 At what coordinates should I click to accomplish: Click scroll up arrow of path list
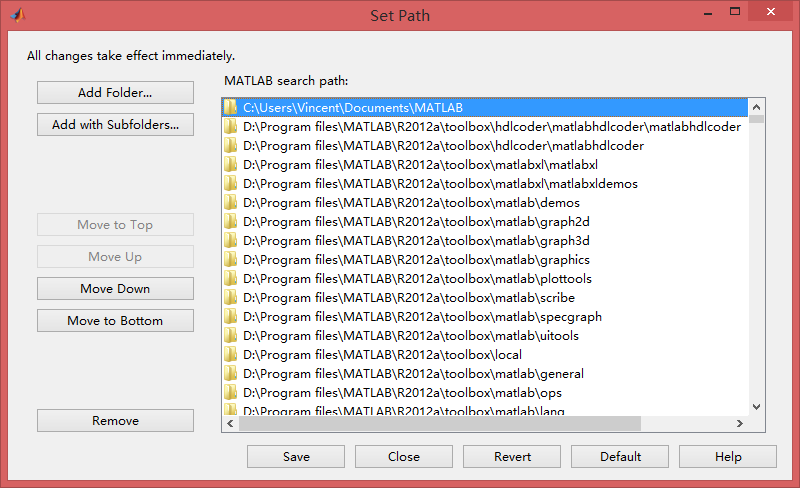point(756,107)
